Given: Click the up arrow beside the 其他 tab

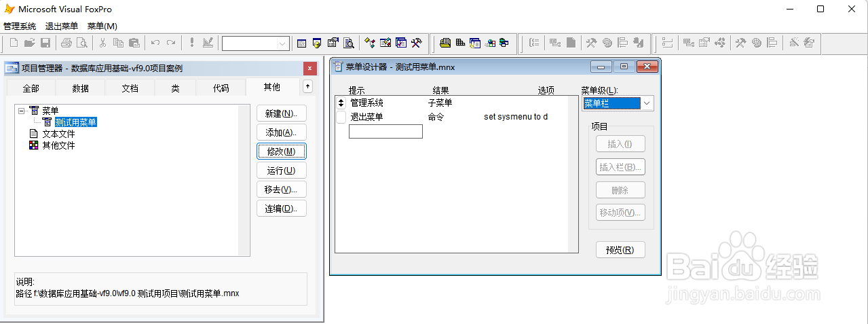Looking at the screenshot, I should [x=307, y=86].
